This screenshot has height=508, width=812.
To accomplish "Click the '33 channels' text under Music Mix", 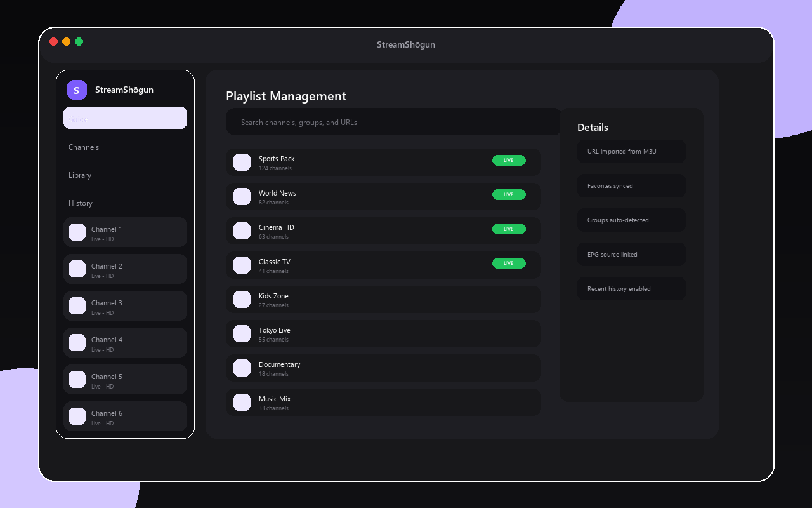I will click(273, 408).
